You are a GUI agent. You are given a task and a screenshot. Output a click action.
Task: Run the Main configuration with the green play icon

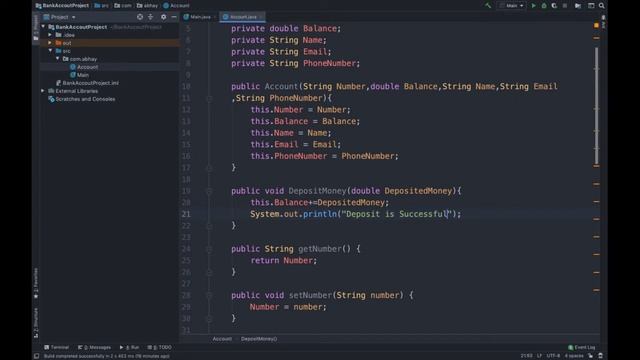click(533, 6)
